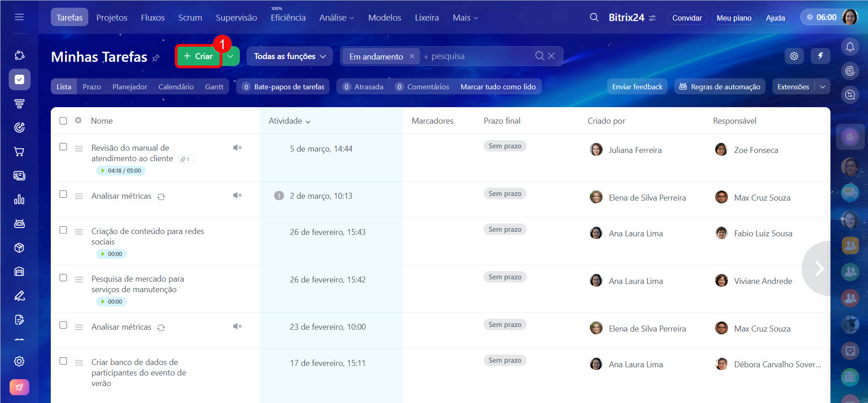The image size is (868, 403).
Task: Unmute the Revisão do manual task
Action: 237,147
